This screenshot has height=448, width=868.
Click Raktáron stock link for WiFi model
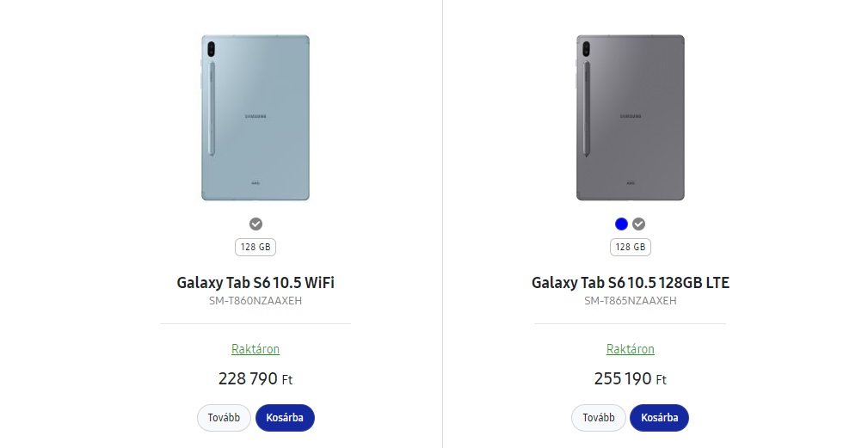(255, 349)
